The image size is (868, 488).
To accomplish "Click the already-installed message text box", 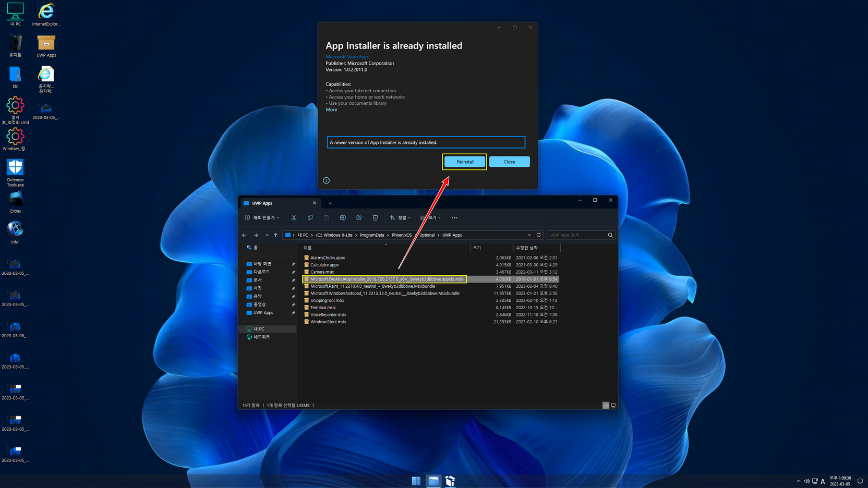I will tap(426, 142).
